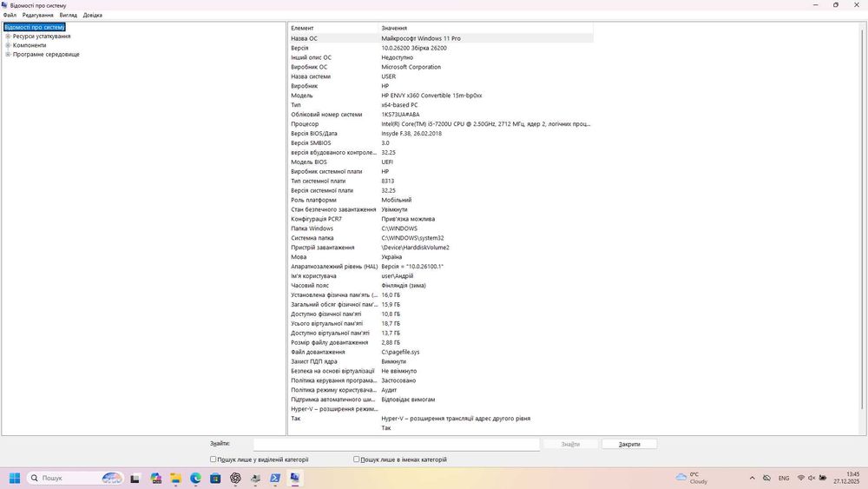Expand Ресурси устаткування tree node
The image size is (868, 489).
[8, 36]
